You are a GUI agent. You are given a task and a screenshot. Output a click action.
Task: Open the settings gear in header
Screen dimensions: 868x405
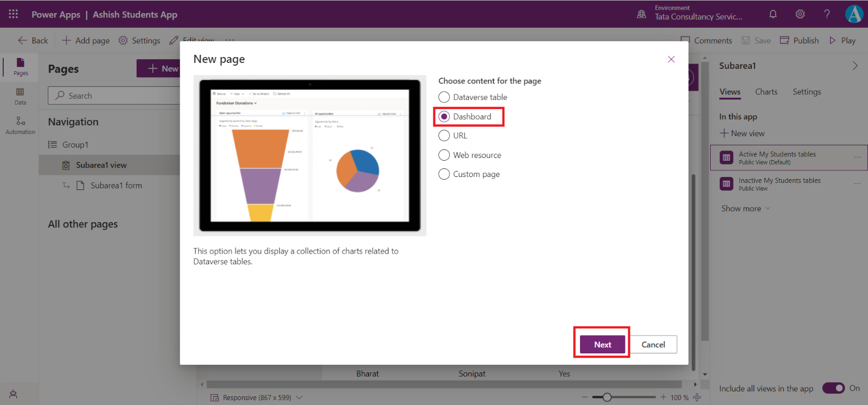tap(800, 14)
